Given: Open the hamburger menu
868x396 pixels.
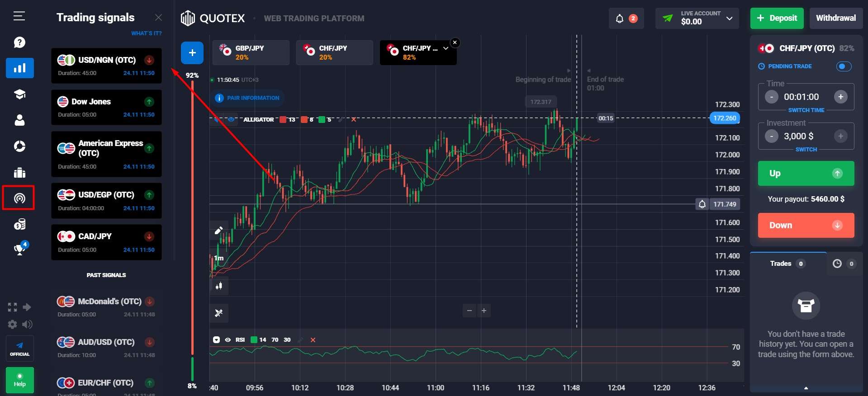Looking at the screenshot, I should click(19, 17).
